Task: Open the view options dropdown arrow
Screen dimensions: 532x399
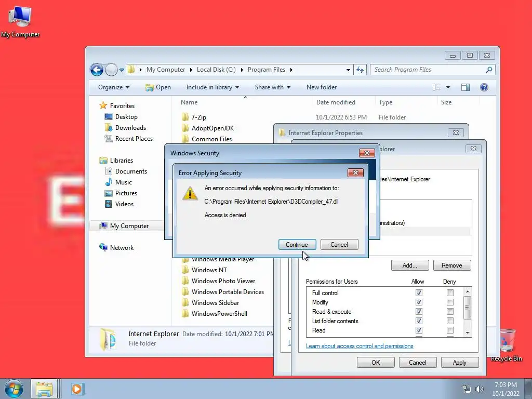Action: click(x=448, y=87)
